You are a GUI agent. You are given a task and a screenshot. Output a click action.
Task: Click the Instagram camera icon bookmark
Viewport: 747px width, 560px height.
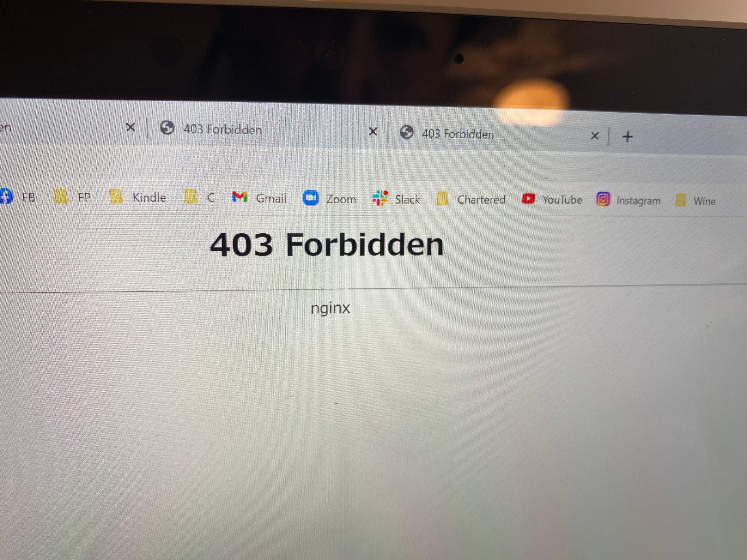[603, 199]
